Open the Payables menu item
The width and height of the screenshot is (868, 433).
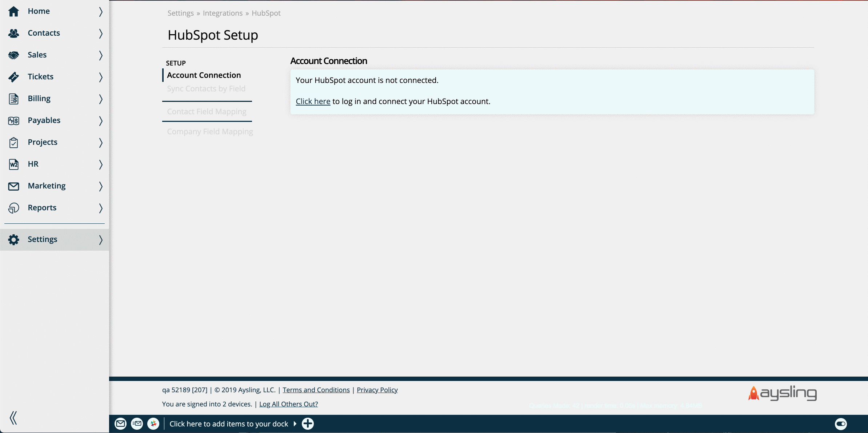click(55, 120)
